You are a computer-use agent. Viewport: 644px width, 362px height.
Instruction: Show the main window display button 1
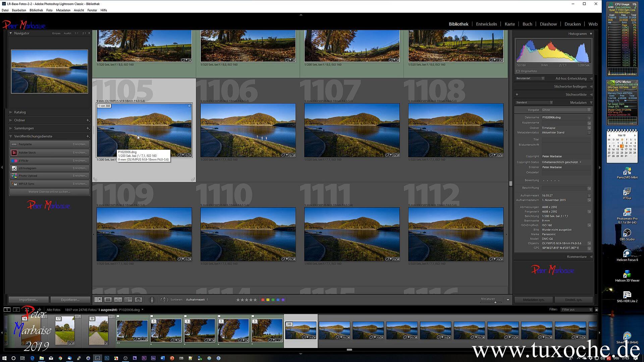[7, 310]
